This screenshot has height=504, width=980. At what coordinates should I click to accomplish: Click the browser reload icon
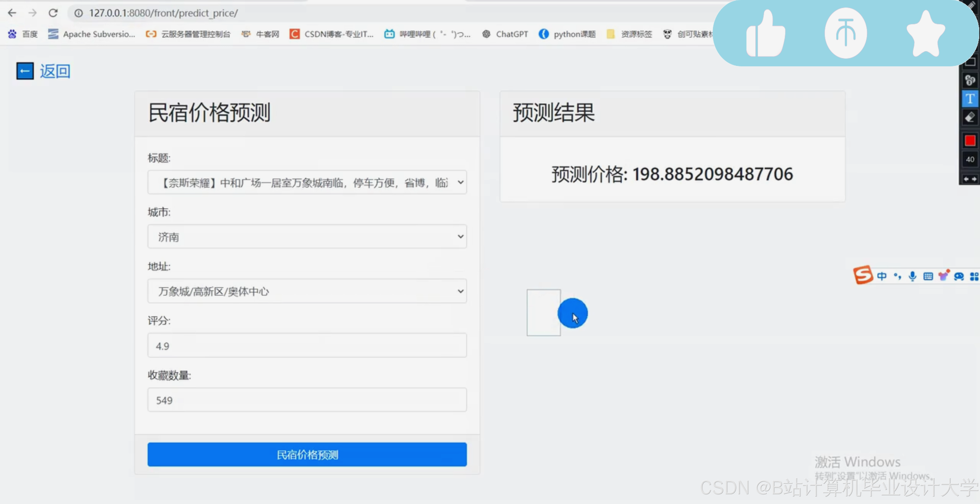pyautogui.click(x=53, y=13)
